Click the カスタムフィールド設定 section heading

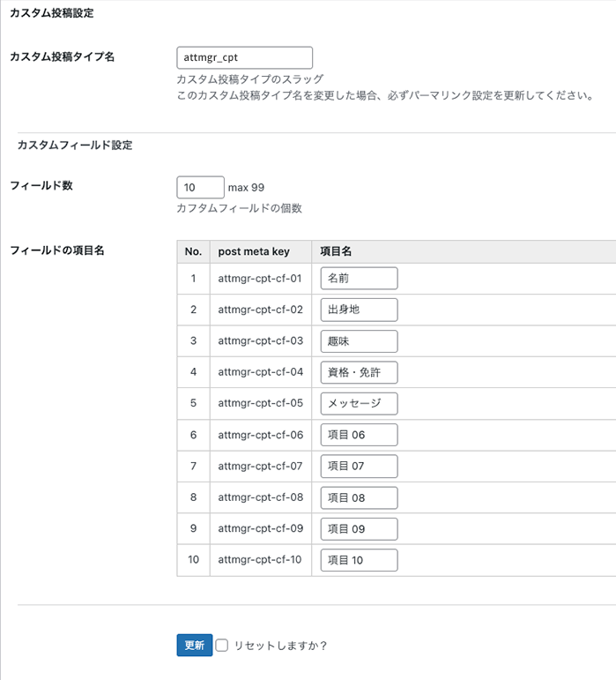click(x=75, y=145)
